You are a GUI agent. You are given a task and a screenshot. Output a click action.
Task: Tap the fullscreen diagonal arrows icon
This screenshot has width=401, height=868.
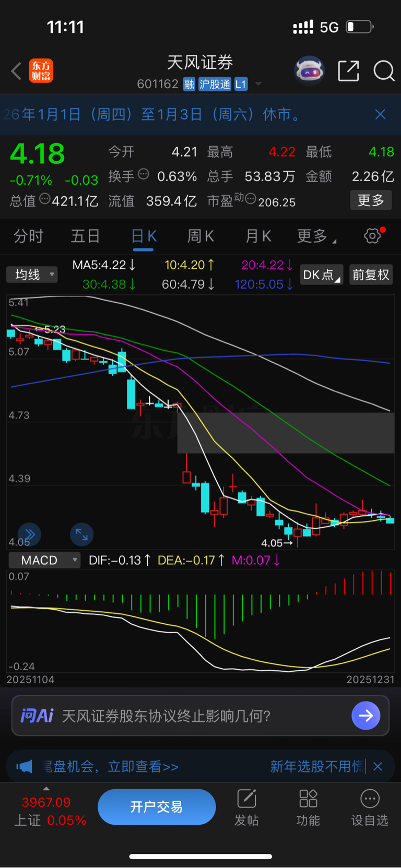[x=82, y=534]
